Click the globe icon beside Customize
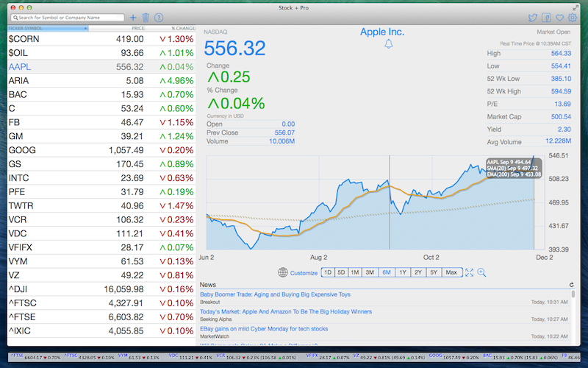Screen dimensions: 588x368 (x=283, y=272)
